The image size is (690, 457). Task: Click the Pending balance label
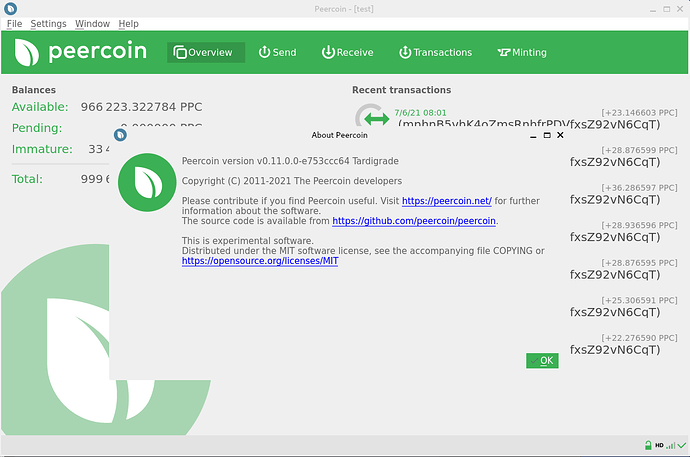[37, 128]
